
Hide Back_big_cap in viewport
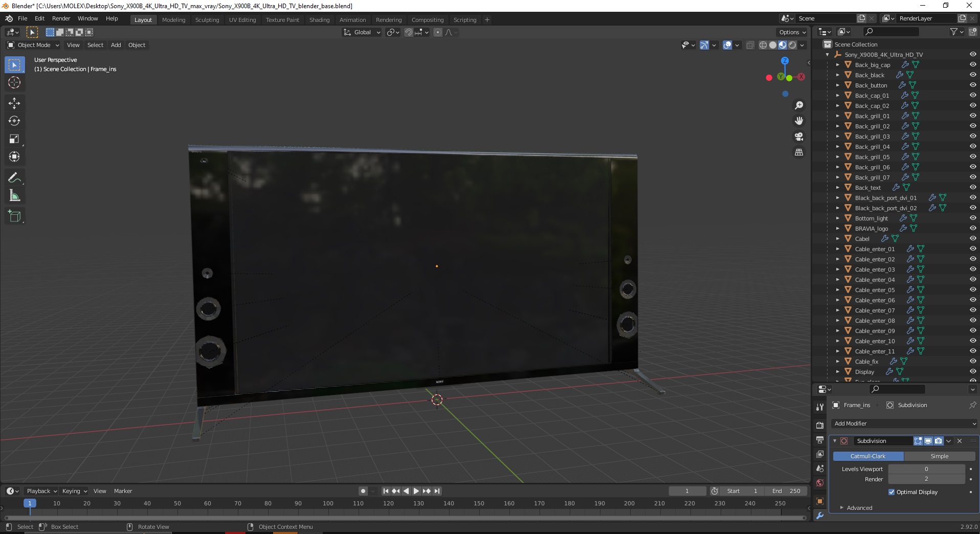pyautogui.click(x=972, y=65)
